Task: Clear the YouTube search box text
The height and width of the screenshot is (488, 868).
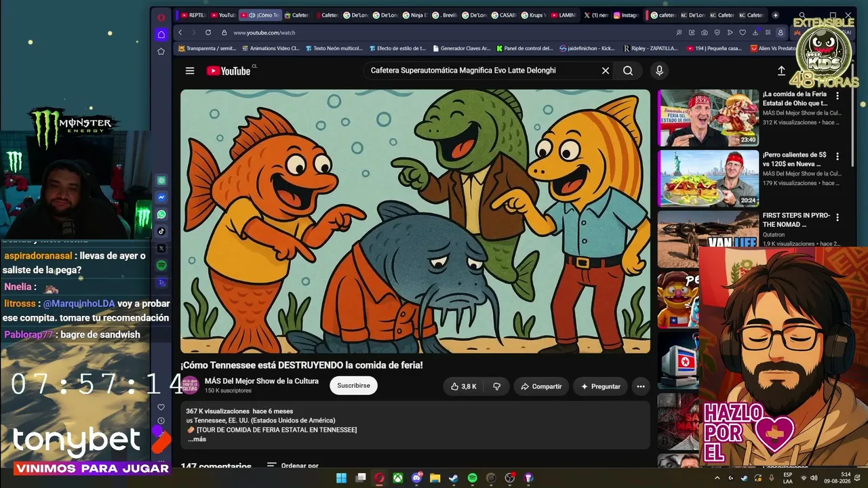Action: [x=606, y=70]
